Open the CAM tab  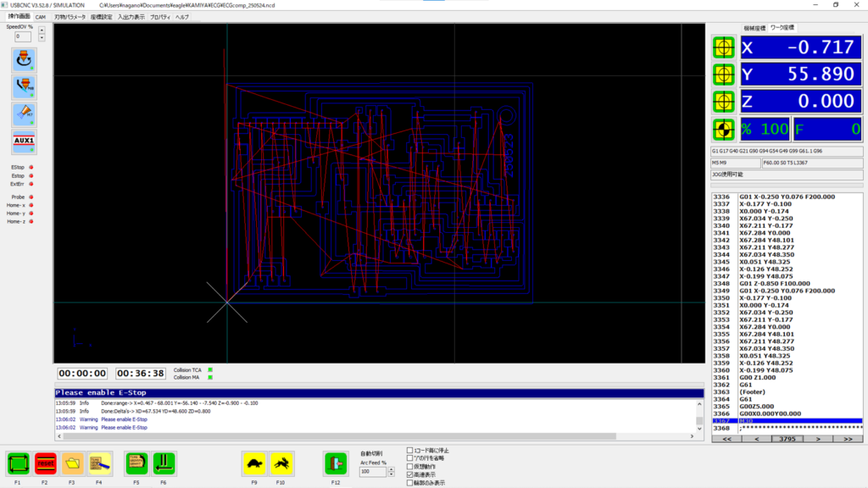[x=40, y=17]
